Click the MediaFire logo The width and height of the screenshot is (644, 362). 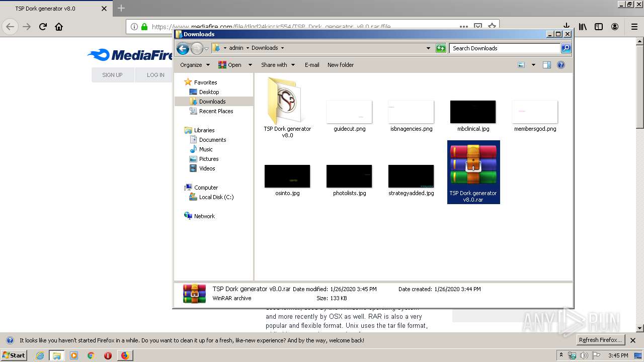coord(130,55)
